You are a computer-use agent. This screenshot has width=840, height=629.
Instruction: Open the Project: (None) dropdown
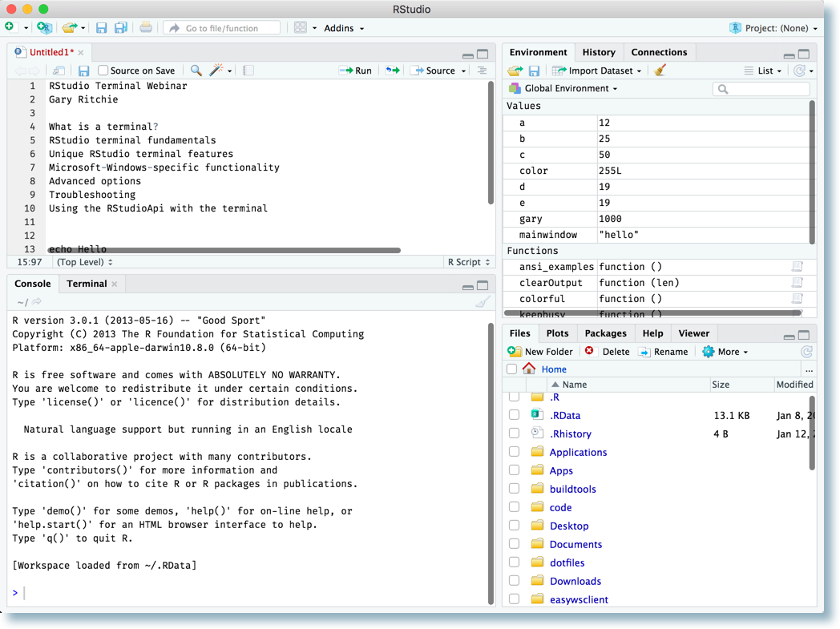tap(773, 28)
